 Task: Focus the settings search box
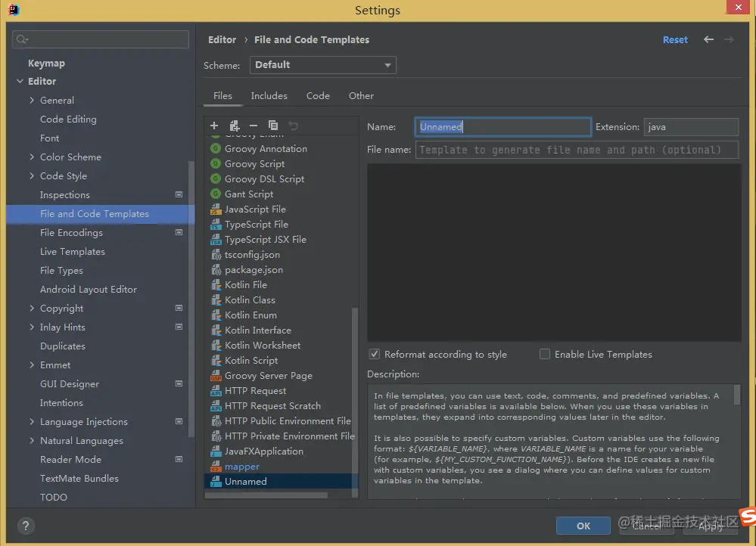[x=101, y=39]
